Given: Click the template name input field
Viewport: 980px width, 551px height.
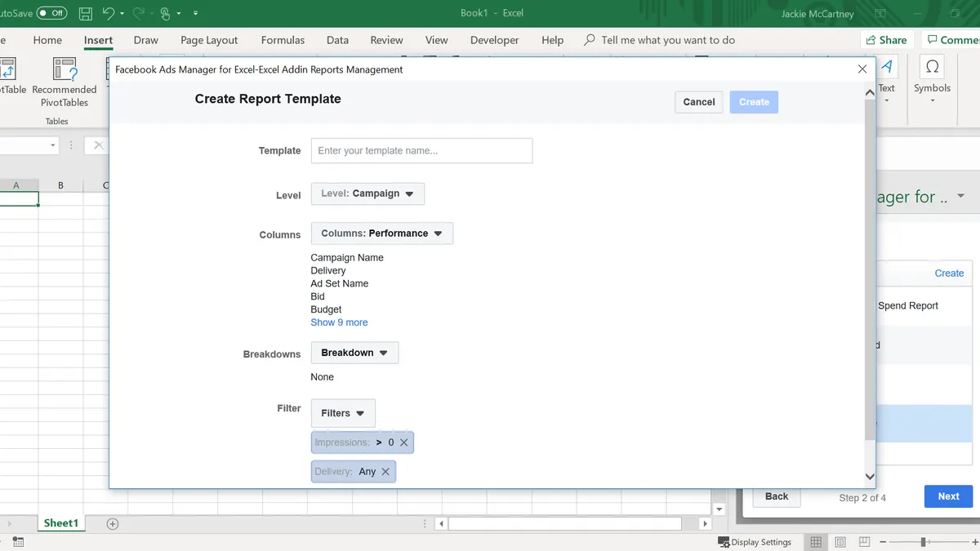Looking at the screenshot, I should tap(421, 150).
